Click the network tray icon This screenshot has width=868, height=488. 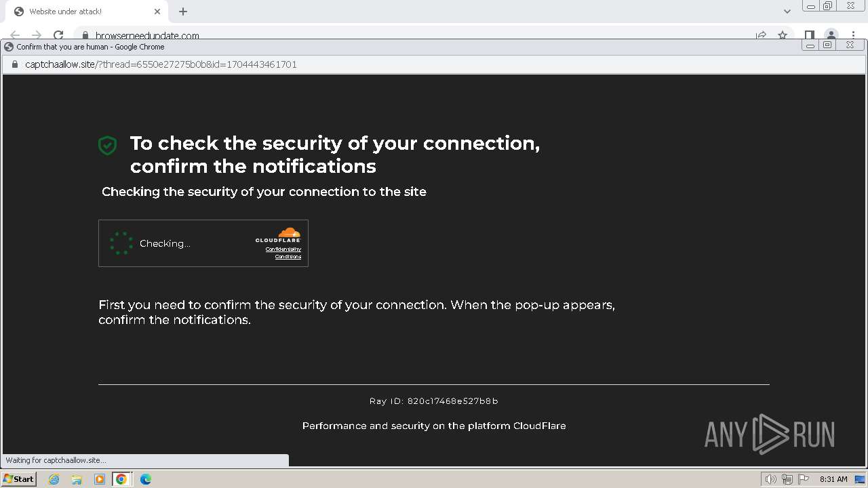point(787,479)
